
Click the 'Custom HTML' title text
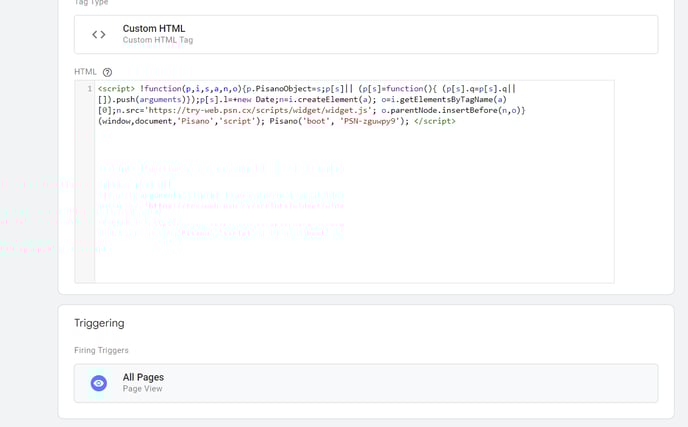click(x=154, y=29)
